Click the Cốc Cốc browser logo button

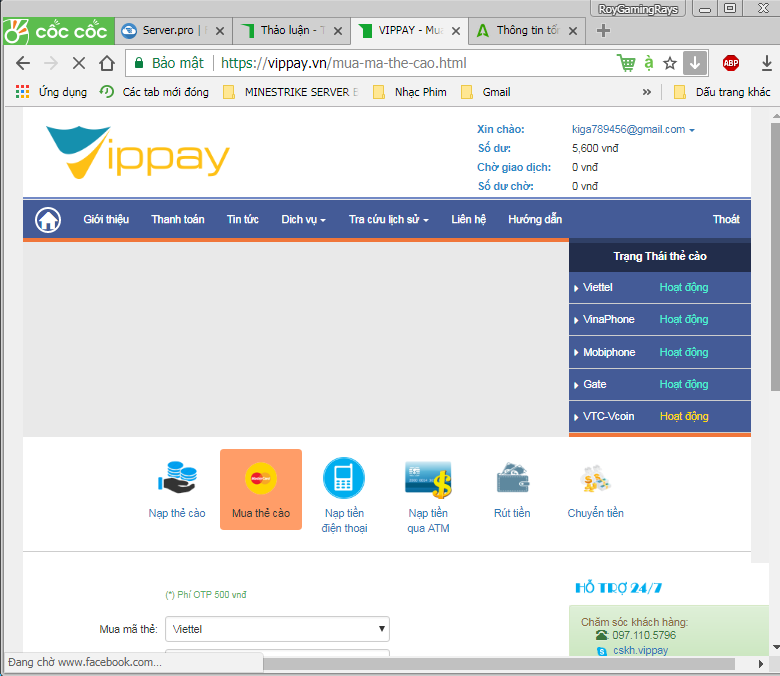click(58, 31)
